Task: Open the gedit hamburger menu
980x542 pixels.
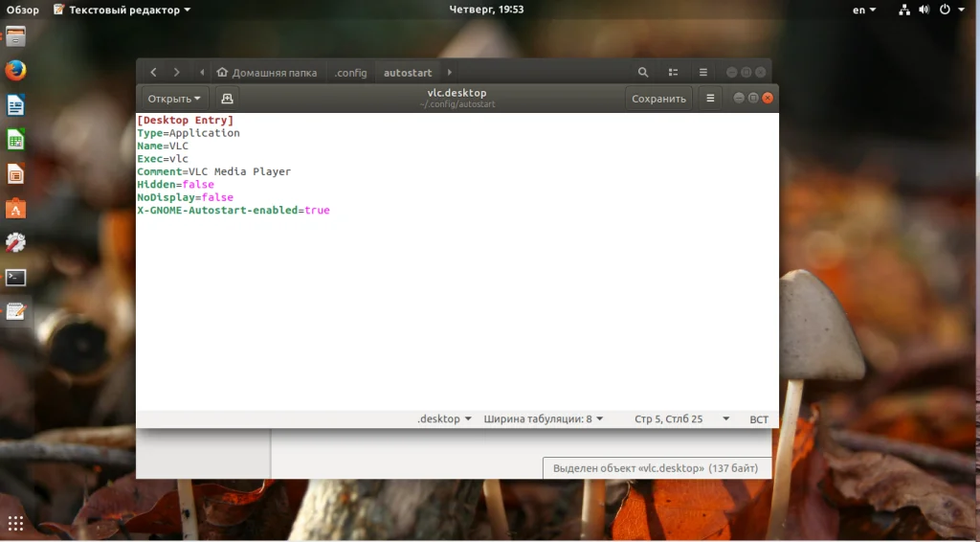Action: click(x=710, y=98)
